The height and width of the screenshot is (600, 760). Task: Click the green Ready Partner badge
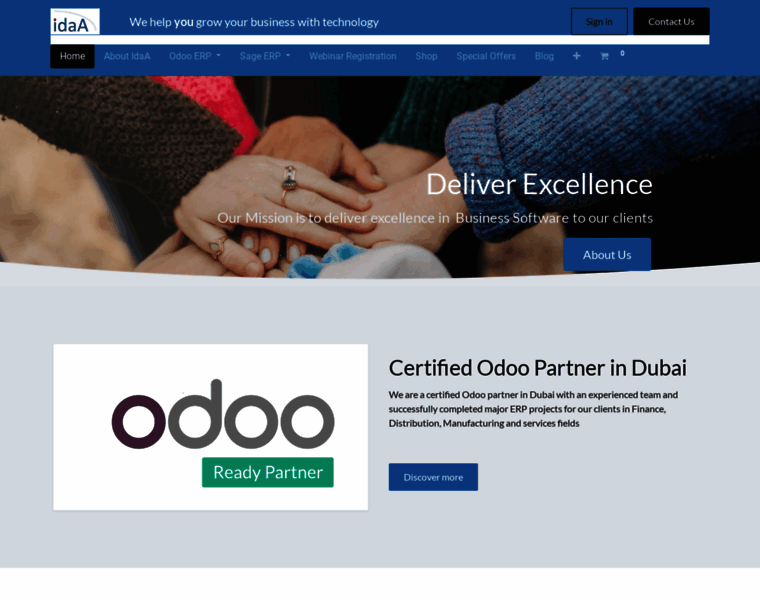coord(268,472)
